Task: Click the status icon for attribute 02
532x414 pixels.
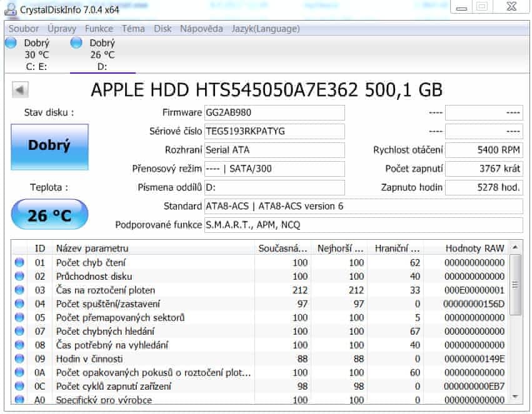Action: coord(19,276)
